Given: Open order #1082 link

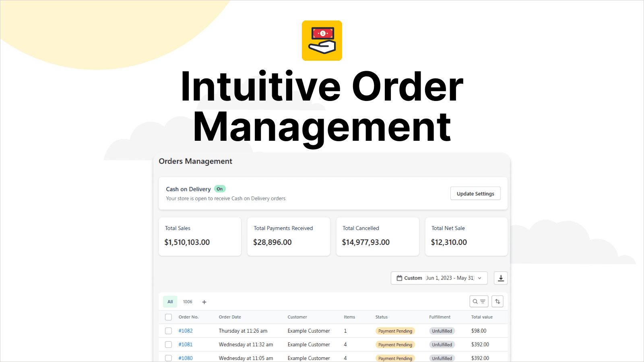Looking at the screenshot, I should point(186,331).
